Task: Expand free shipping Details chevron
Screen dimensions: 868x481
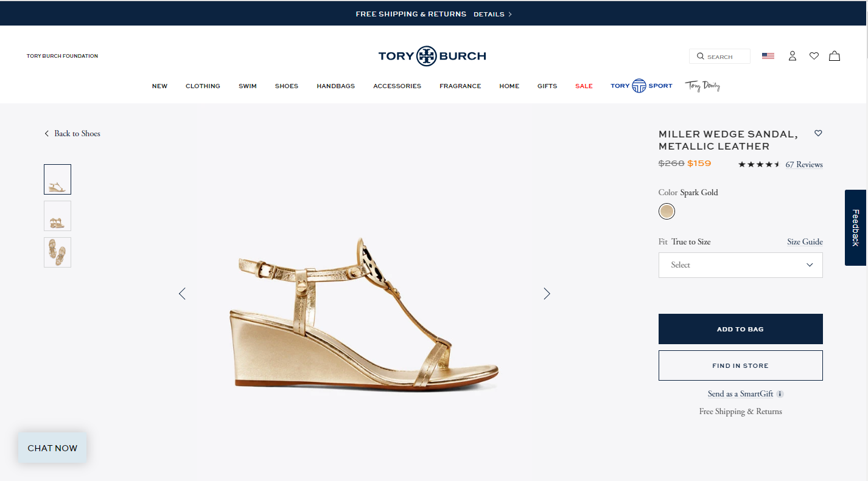Action: (x=509, y=14)
